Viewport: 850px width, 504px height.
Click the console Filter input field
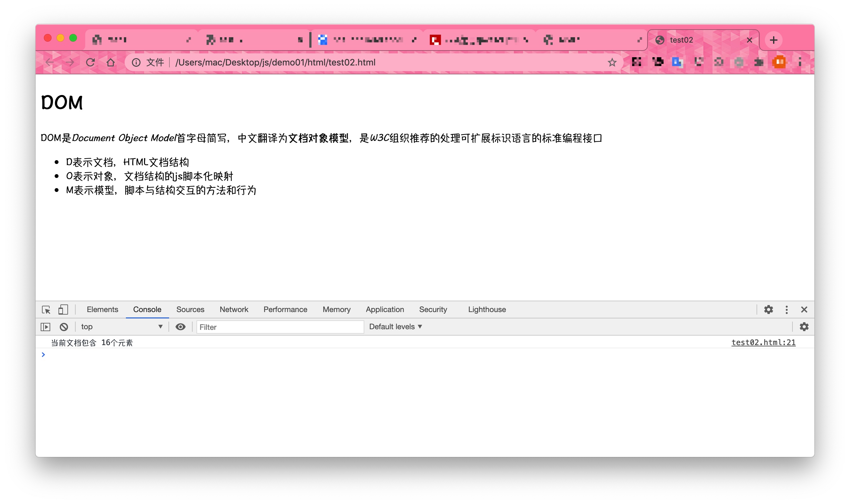[280, 327]
